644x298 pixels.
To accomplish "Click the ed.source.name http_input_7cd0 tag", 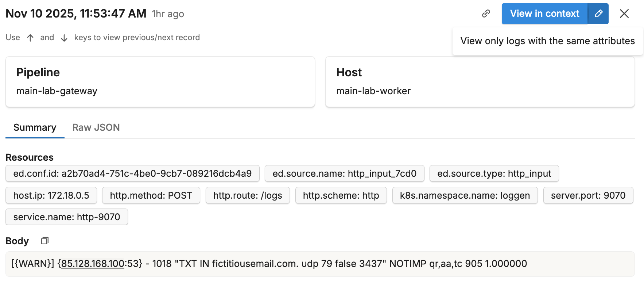I will tap(344, 173).
